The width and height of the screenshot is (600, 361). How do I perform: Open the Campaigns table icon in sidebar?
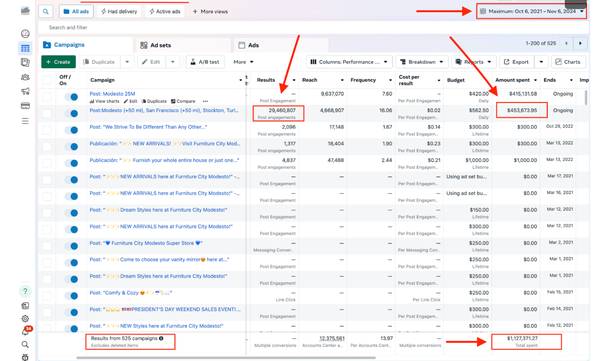pyautogui.click(x=25, y=48)
